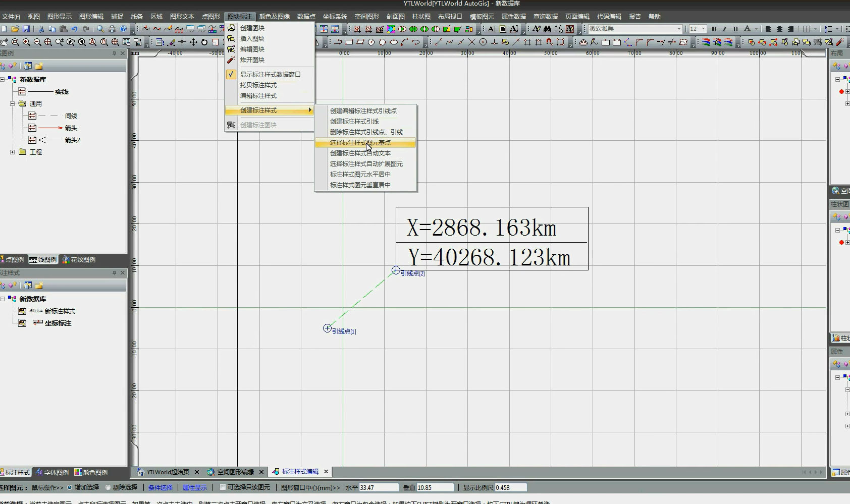Viewport: 850px width, 504px height.
Task: Open the 视图 menu
Action: coord(33,17)
